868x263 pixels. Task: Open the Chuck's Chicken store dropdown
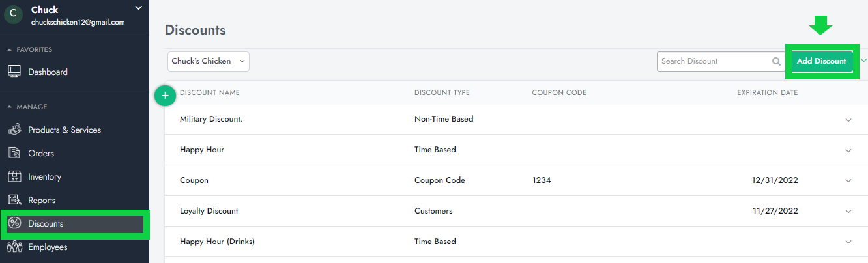point(208,61)
